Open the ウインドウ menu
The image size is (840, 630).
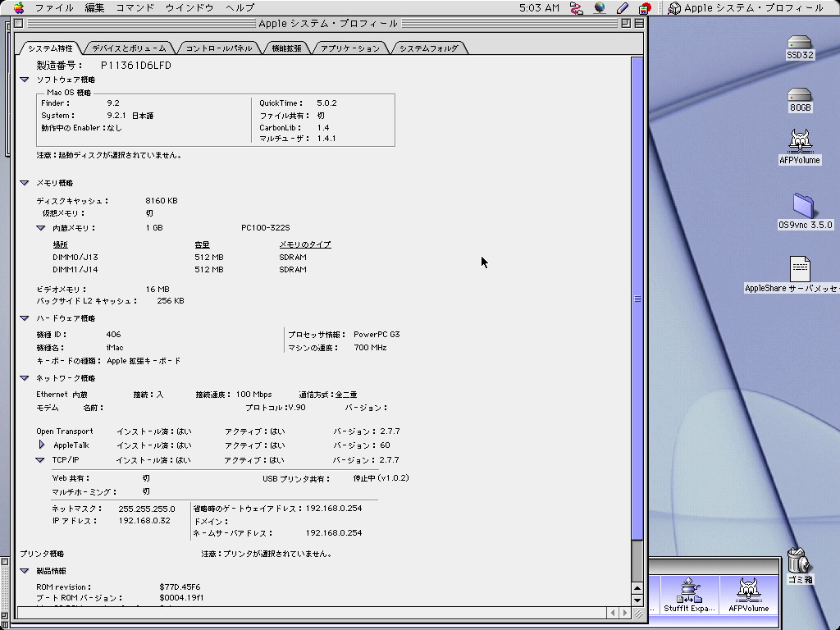(189, 8)
